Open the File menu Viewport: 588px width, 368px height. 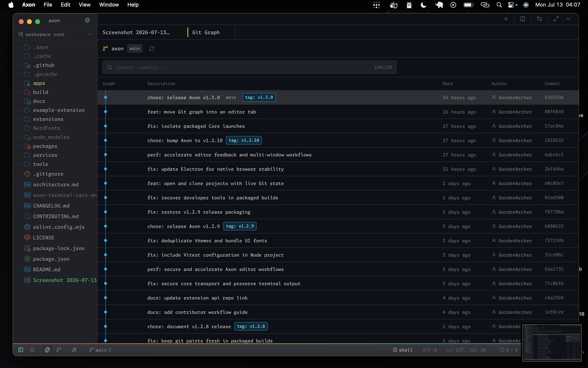(48, 5)
